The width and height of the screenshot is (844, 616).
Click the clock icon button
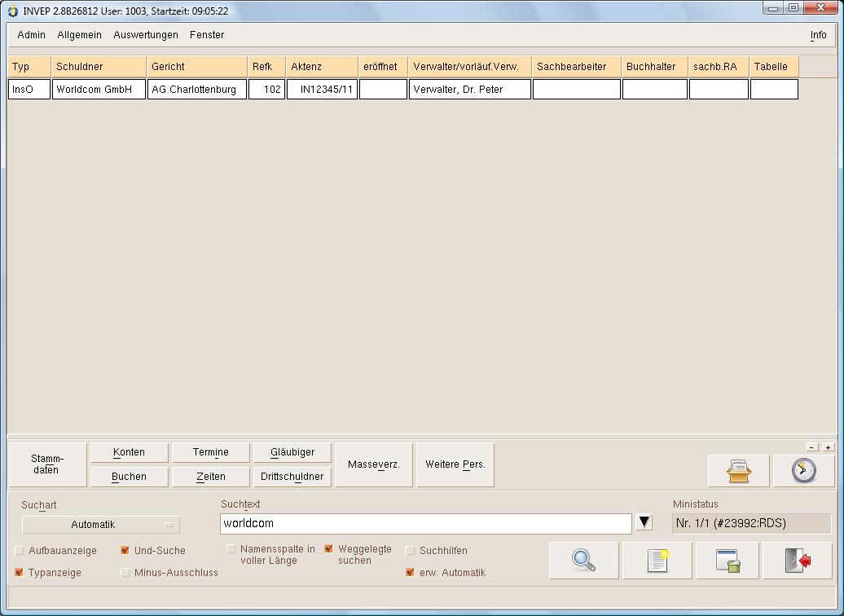click(x=803, y=471)
